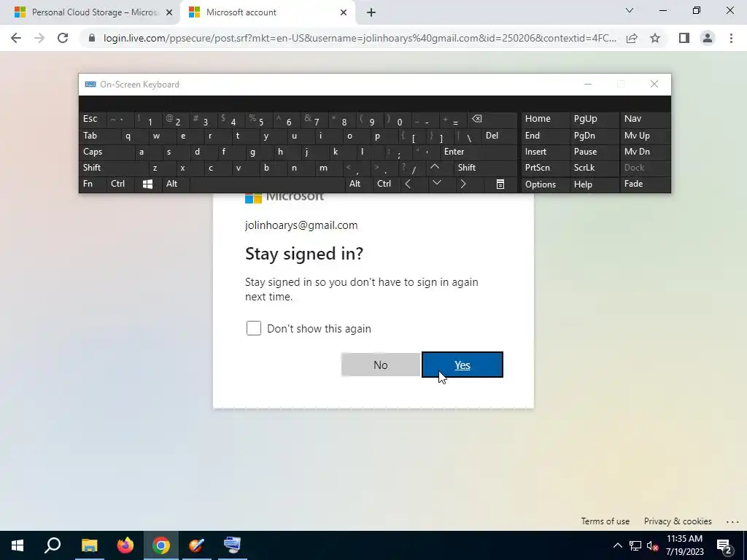View site lock information icon
This screenshot has width=747, height=560.
pyautogui.click(x=92, y=38)
